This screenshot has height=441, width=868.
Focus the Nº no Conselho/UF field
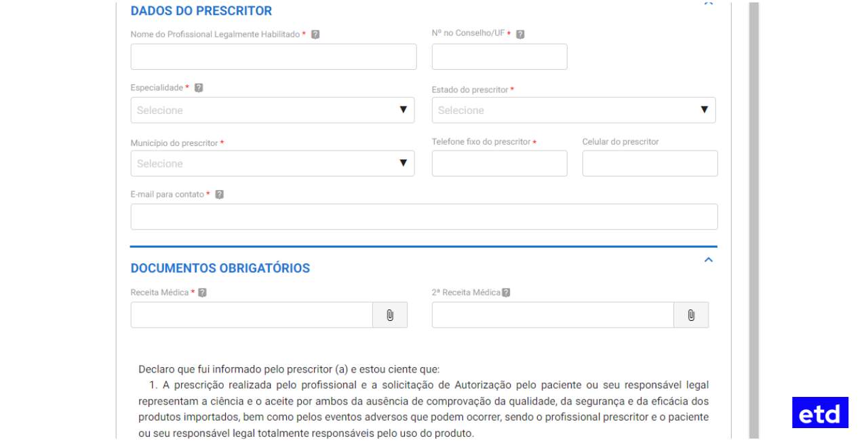[499, 57]
